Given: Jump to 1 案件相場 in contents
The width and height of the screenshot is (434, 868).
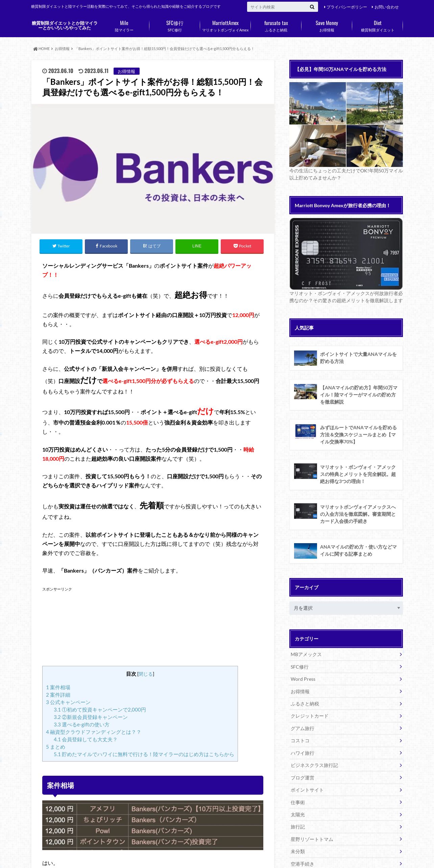Looking at the screenshot, I should coord(58,688).
